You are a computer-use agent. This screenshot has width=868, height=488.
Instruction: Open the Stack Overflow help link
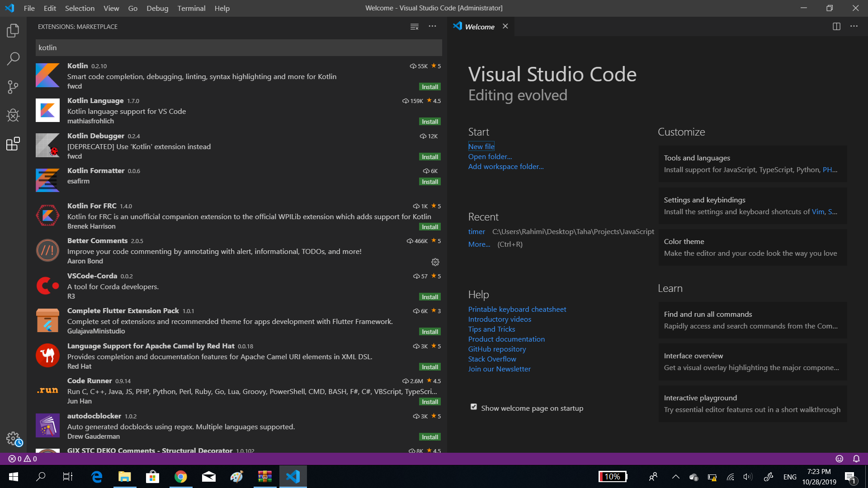(x=492, y=359)
